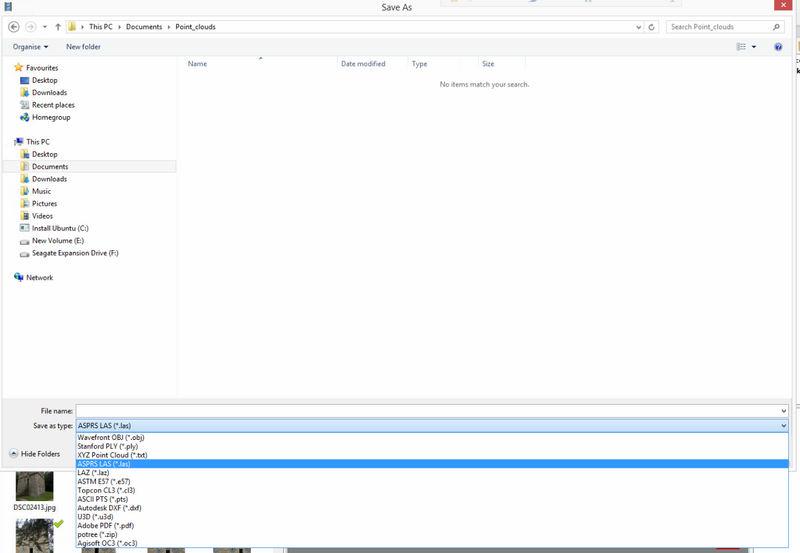Close the Save As dialog
Screen dimensions: 800x553
coord(783,5)
